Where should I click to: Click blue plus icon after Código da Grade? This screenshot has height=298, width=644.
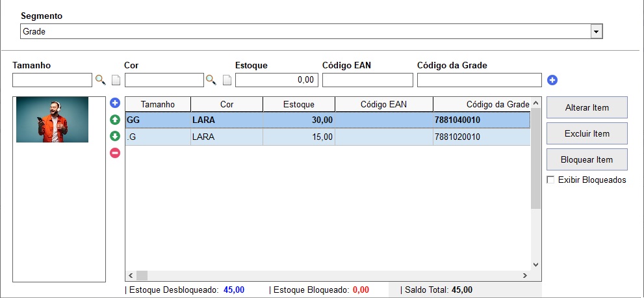click(552, 80)
